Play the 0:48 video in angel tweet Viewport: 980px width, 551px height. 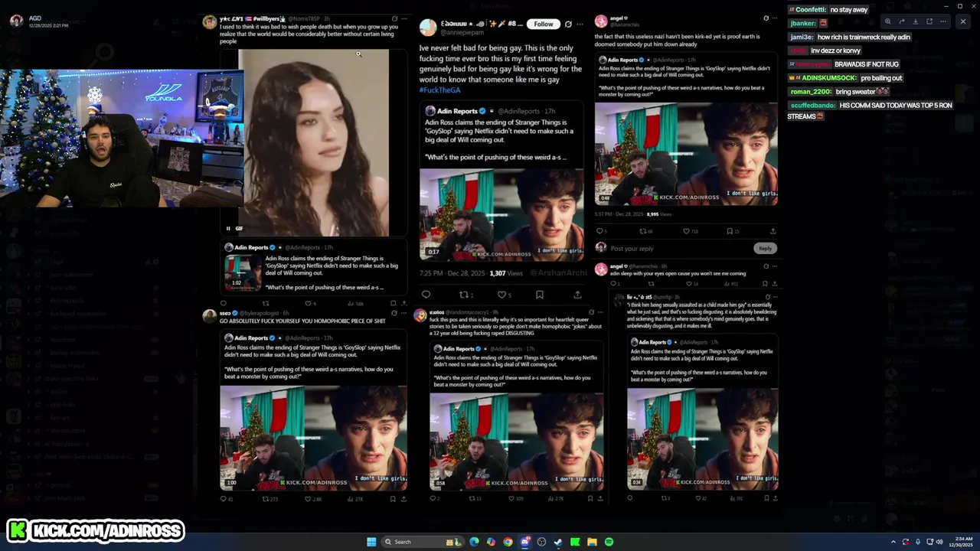tap(686, 154)
